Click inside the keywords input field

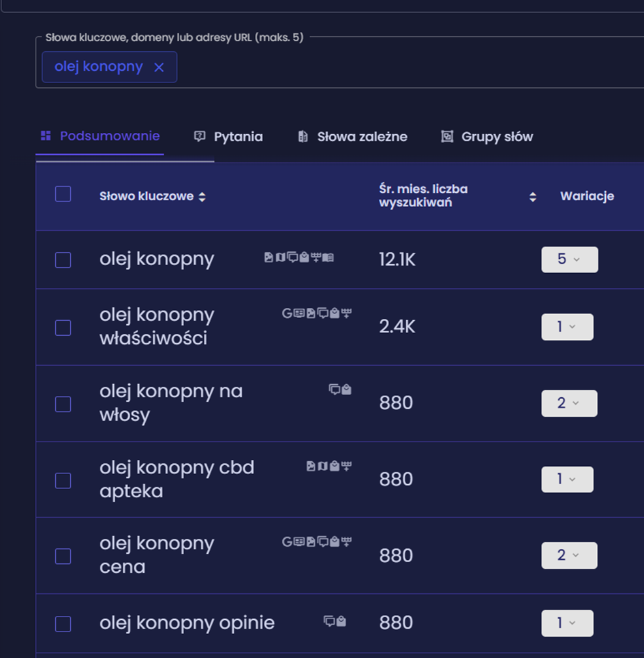[409, 67]
